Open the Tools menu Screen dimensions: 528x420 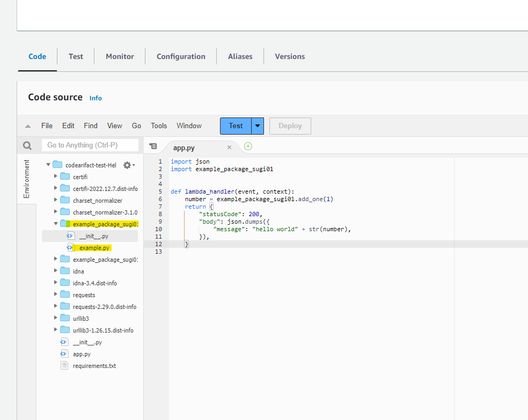159,126
